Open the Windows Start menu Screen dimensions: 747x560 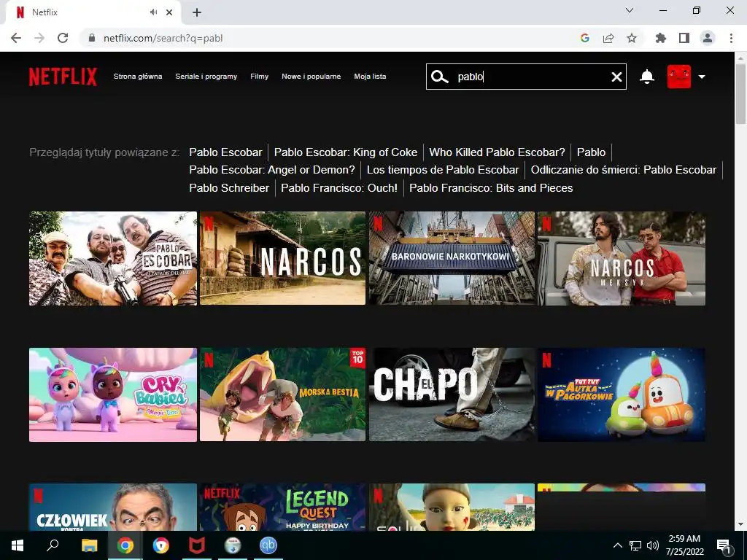click(18, 545)
